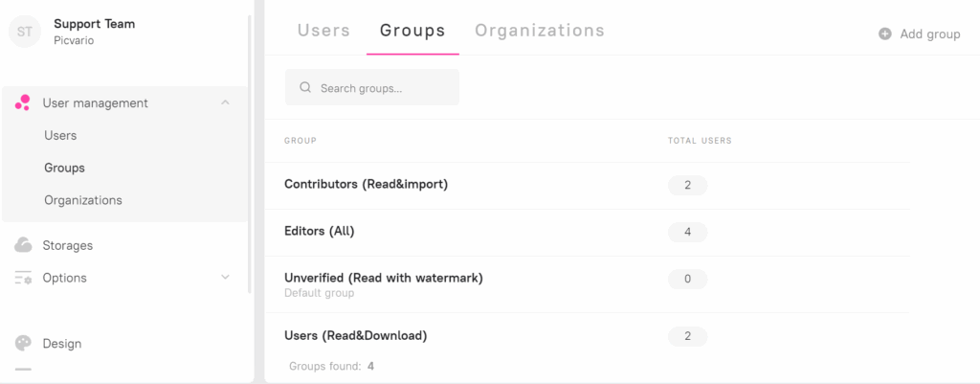Click the Design palette icon

23,344
